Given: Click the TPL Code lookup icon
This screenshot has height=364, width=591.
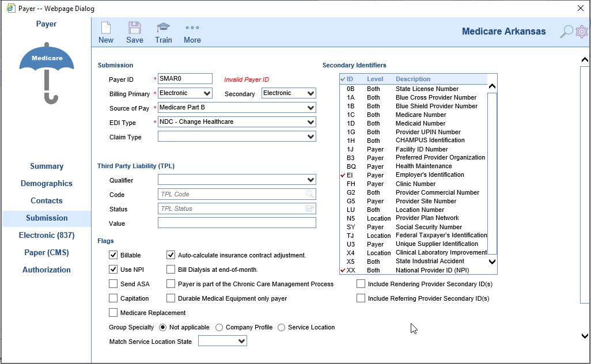Looking at the screenshot, I should (x=310, y=195).
